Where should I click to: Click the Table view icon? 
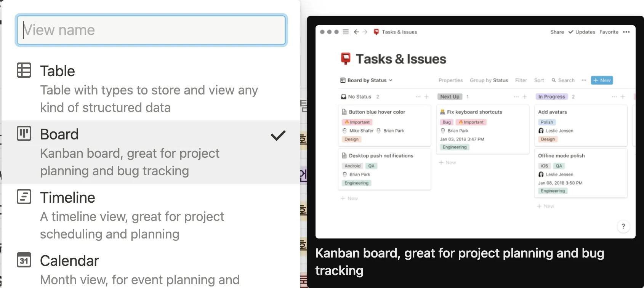(24, 70)
